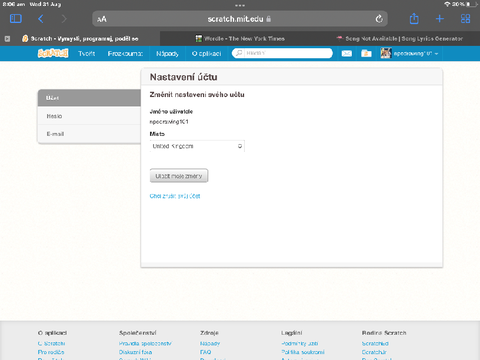Select the Účet settings tab
Viewport: 480px width, 360px height.
tap(89, 98)
